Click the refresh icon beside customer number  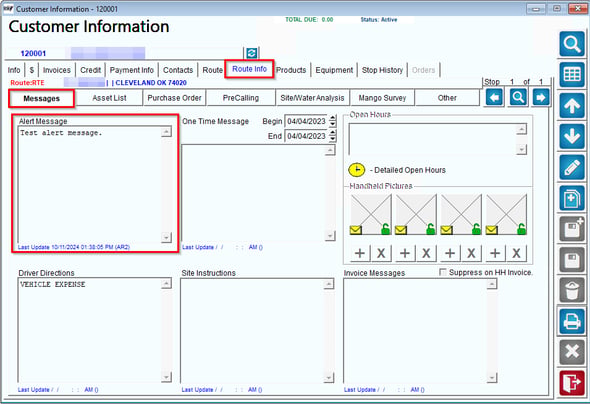[251, 53]
